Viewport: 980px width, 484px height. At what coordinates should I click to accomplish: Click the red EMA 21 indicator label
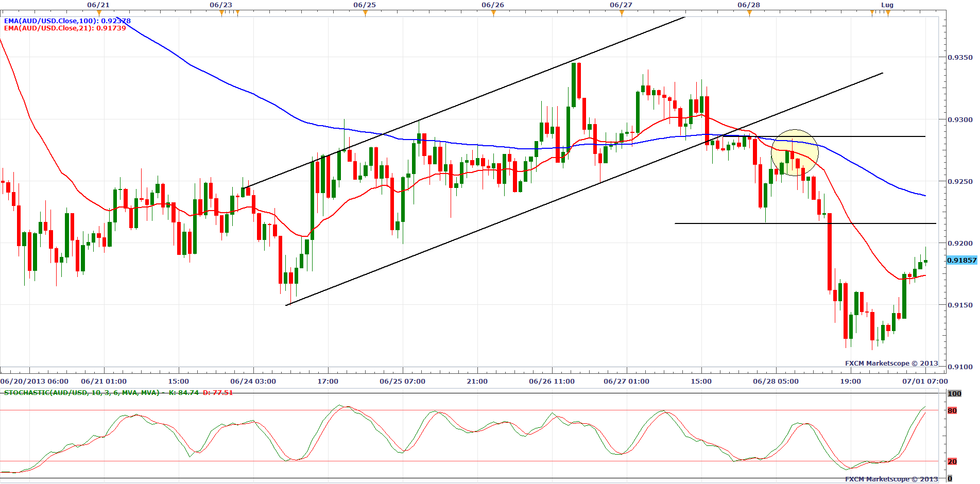coord(65,28)
